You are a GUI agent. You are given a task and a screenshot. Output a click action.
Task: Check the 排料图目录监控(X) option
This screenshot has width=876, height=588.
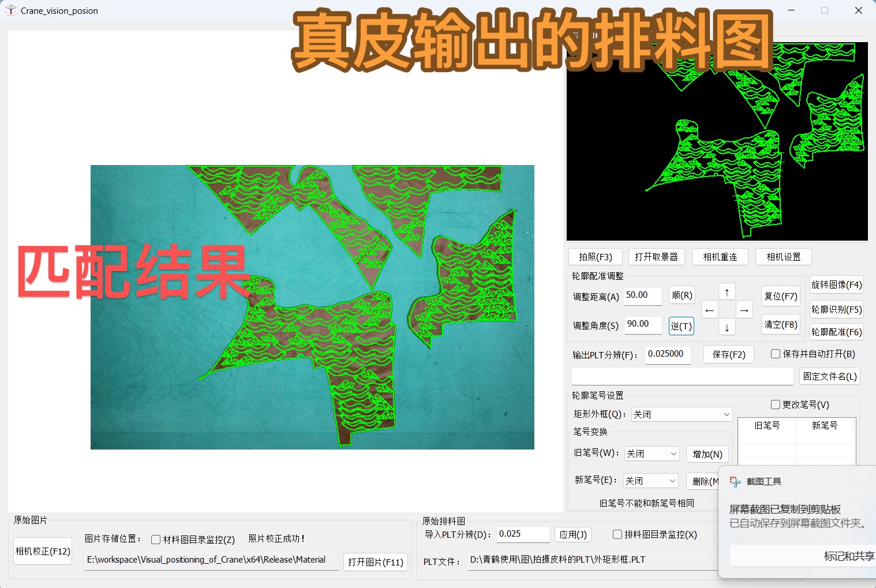[x=617, y=534]
